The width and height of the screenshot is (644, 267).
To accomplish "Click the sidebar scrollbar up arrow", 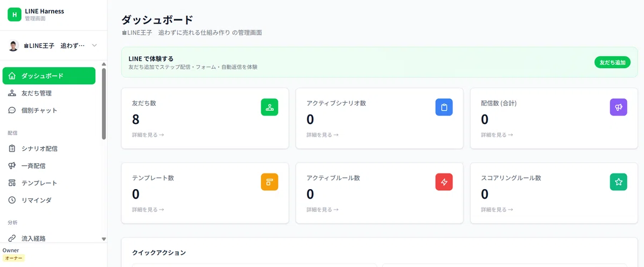I will click(x=104, y=64).
